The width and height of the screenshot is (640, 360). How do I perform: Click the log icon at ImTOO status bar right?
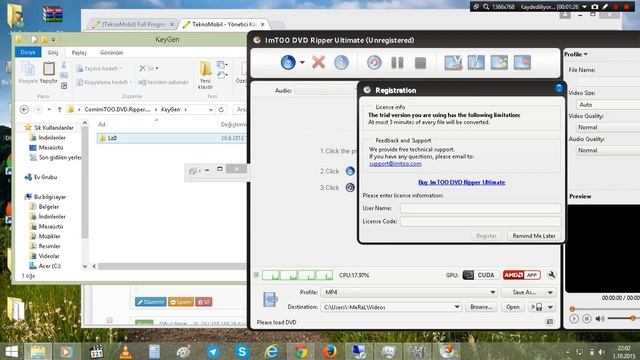(550, 322)
